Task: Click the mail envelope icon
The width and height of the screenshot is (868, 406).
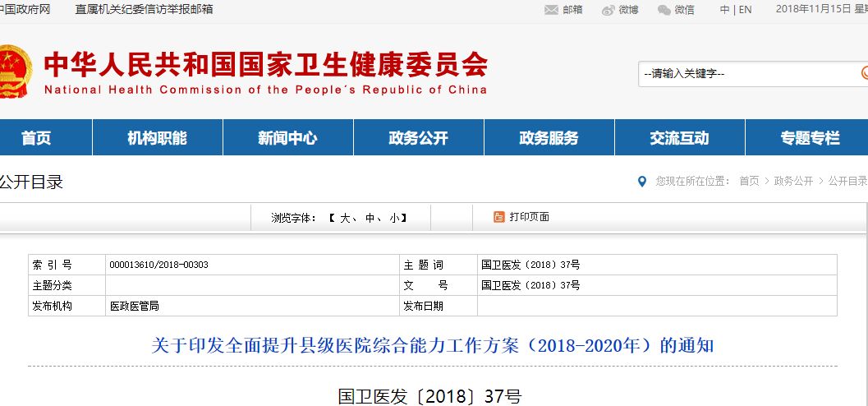Action: click(551, 10)
